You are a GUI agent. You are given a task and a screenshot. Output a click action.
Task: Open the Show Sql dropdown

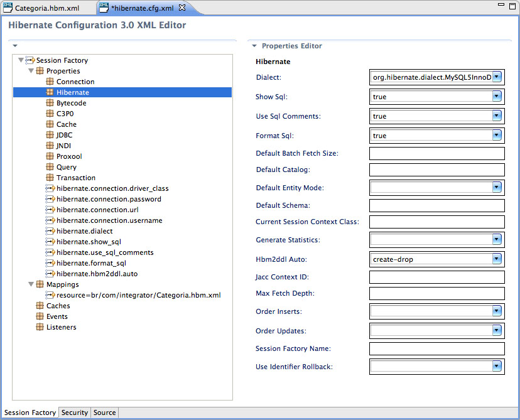(497, 97)
